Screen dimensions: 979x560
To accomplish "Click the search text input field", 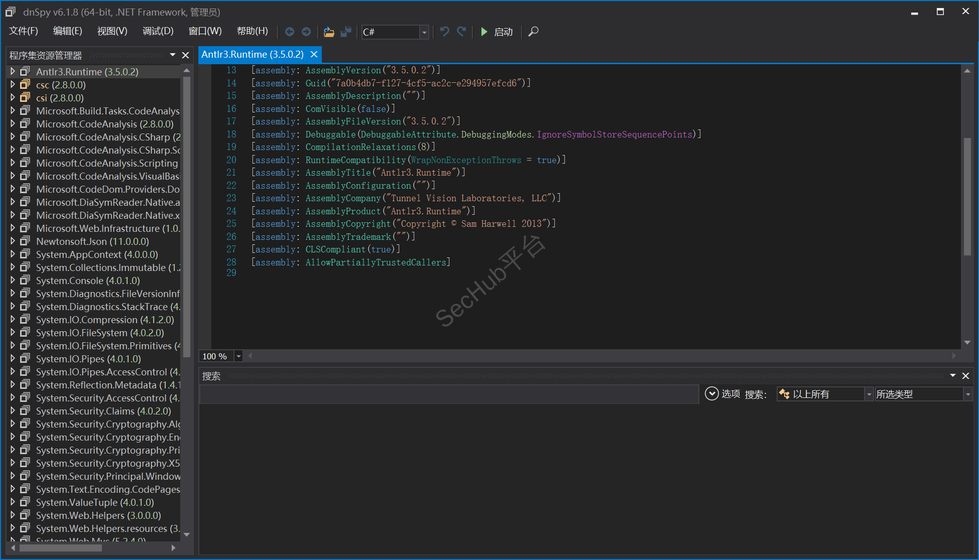I will [448, 394].
